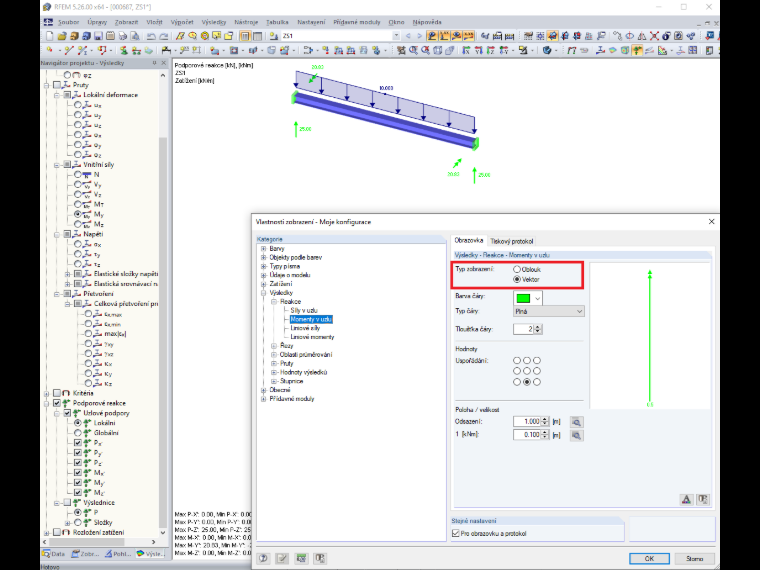The width and height of the screenshot is (760, 570).
Task: Click the 1 [kNm] size input field
Action: pos(527,435)
